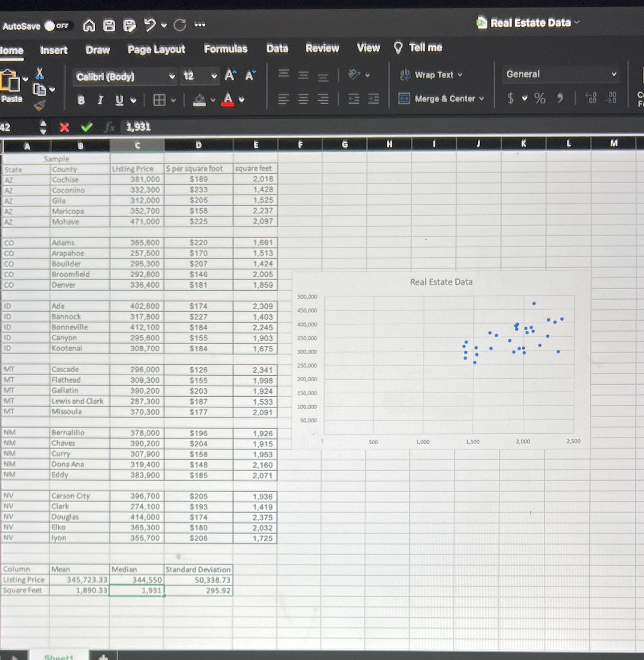Open the font name dropdown

point(172,76)
